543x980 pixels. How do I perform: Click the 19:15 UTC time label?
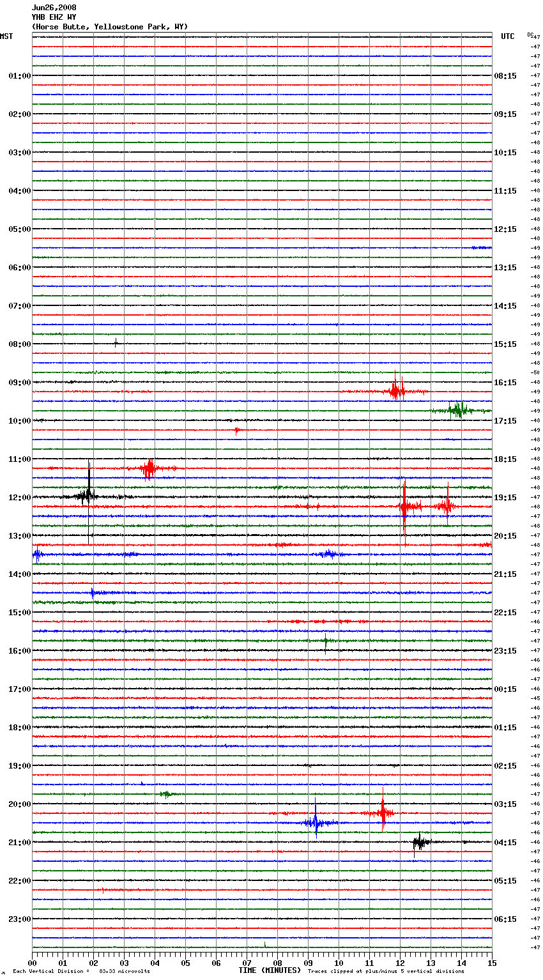point(505,498)
